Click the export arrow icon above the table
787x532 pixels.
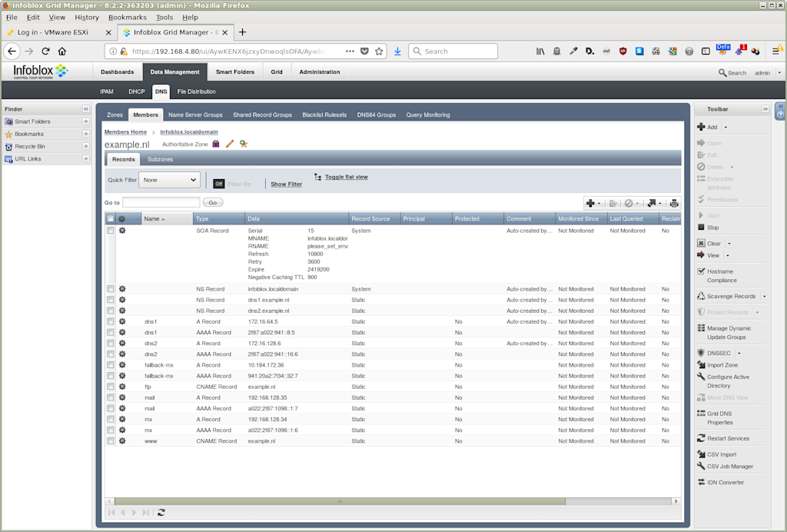click(x=652, y=203)
